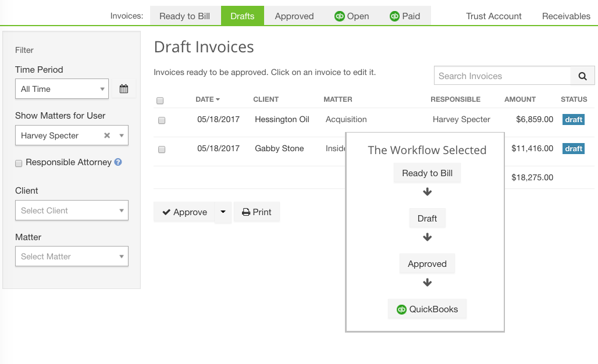Open the Trust Account page
Viewport: 598px width, 364px height.
(493, 16)
